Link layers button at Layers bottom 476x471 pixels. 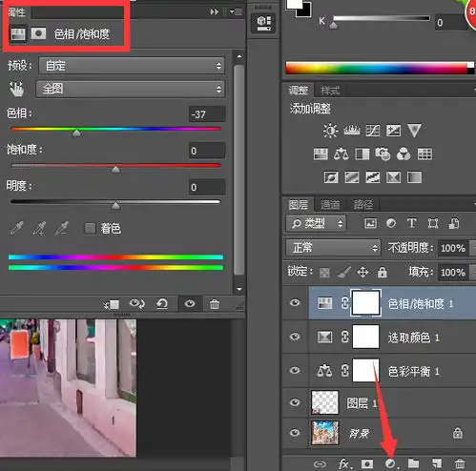click(x=320, y=464)
